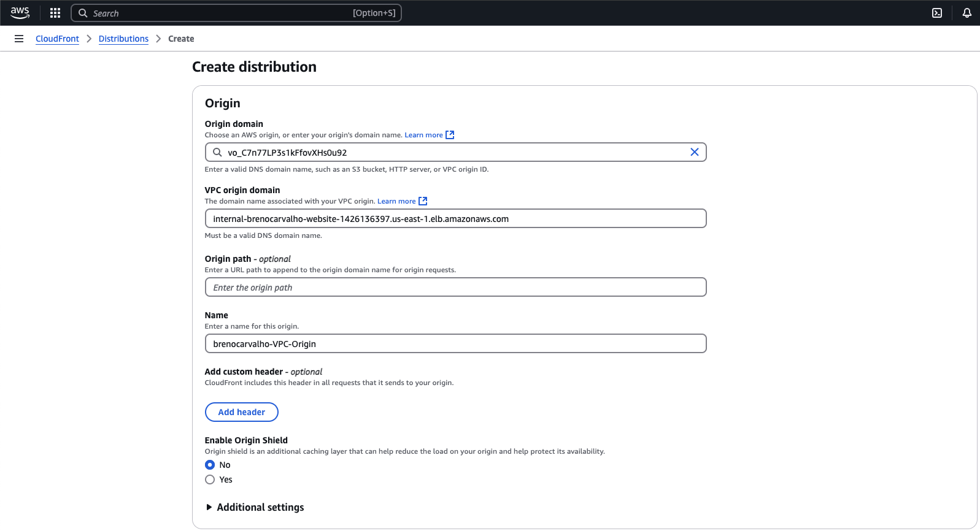The width and height of the screenshot is (980, 531).
Task: Select Yes for Enable Origin Shield
Action: pyautogui.click(x=210, y=479)
